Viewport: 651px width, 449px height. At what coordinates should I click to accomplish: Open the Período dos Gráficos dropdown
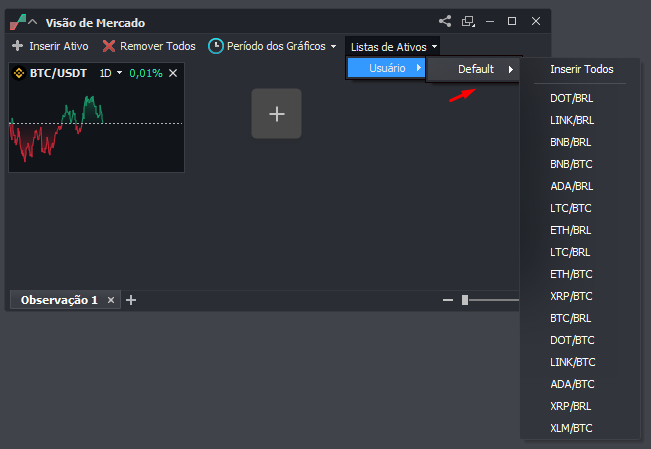click(x=272, y=46)
